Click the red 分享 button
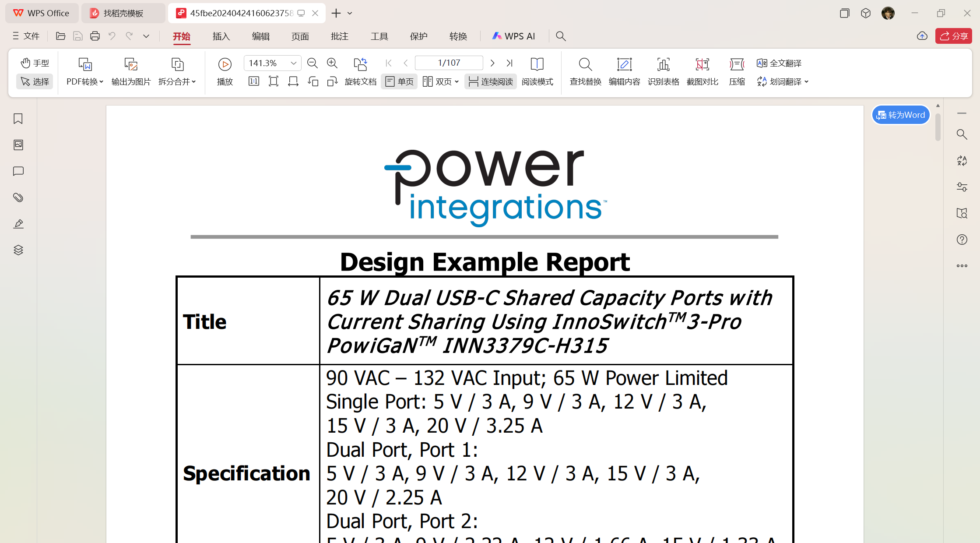980x543 pixels. tap(954, 36)
